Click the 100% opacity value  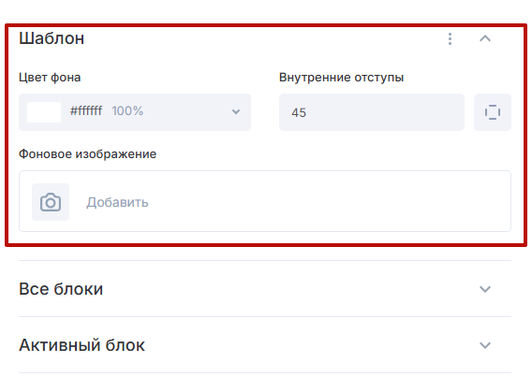coord(127,110)
